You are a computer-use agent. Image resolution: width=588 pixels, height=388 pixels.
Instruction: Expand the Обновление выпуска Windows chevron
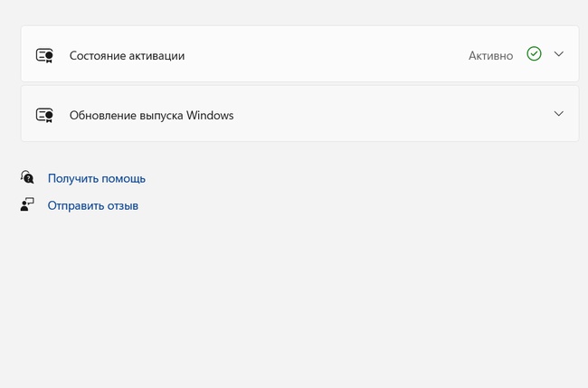559,114
